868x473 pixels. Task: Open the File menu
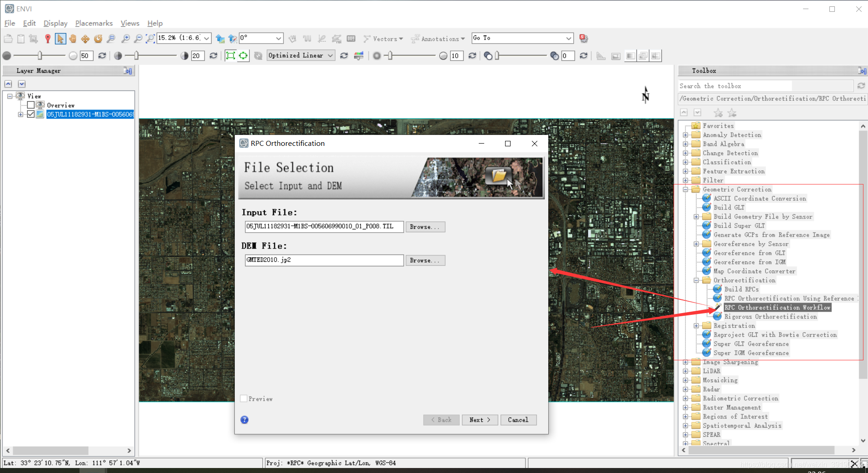pyautogui.click(x=10, y=23)
